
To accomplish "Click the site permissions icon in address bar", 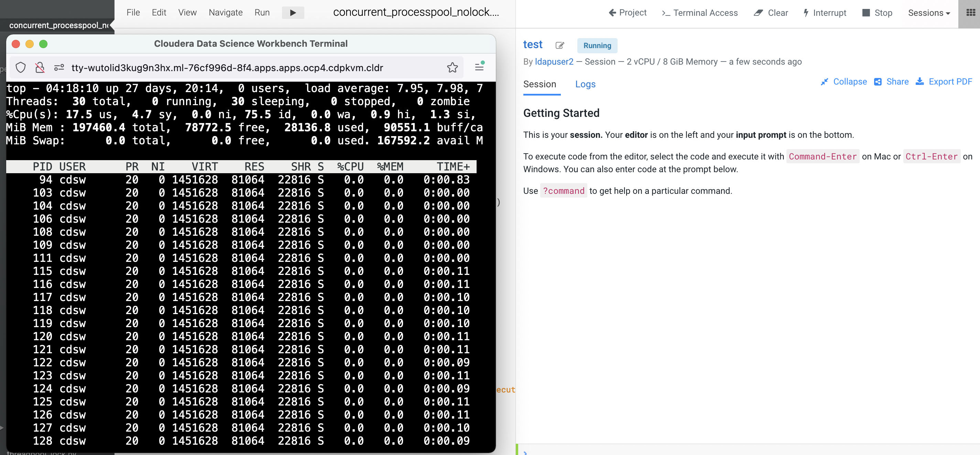I will 59,68.
